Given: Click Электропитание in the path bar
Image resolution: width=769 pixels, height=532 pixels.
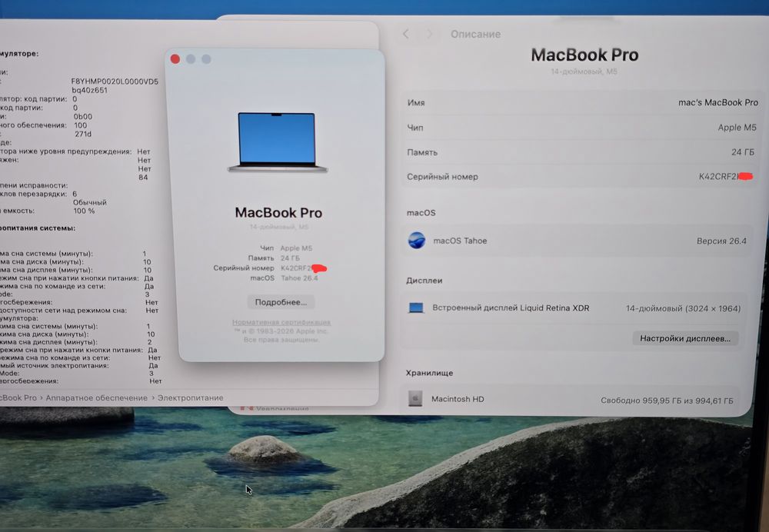Looking at the screenshot, I should pos(190,397).
